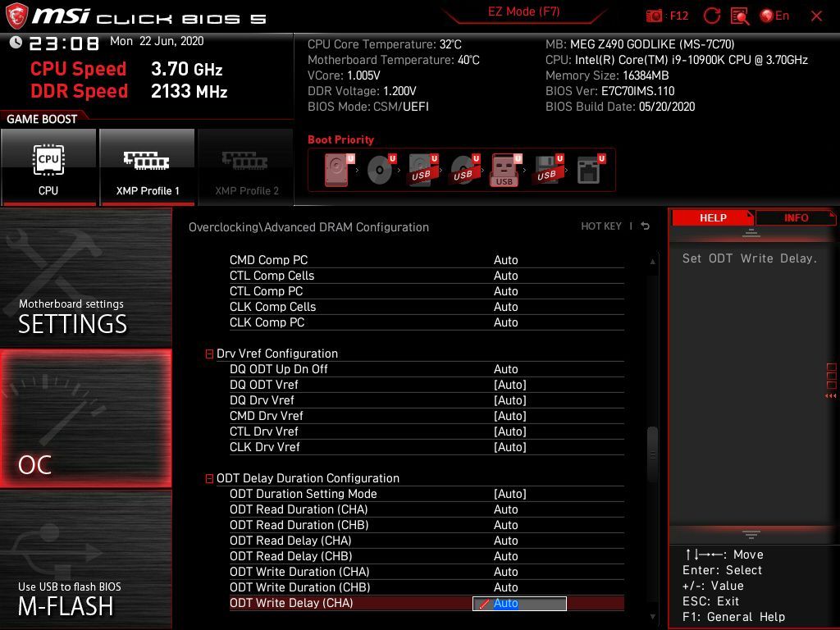Click the MSI dragon shield logo

[x=16, y=16]
